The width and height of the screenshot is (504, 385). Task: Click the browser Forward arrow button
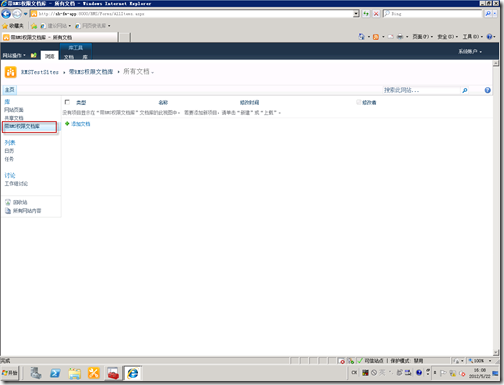(17, 14)
